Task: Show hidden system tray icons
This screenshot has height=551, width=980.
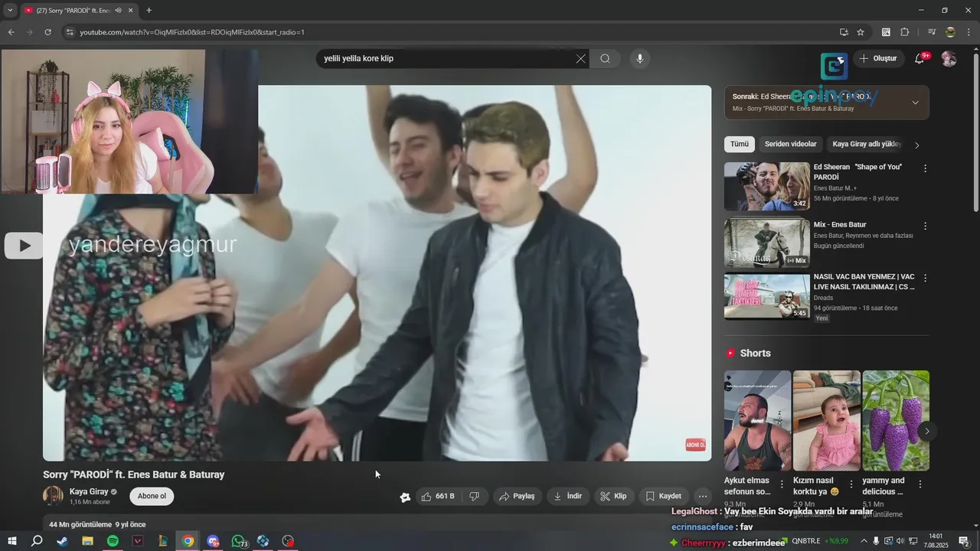Action: click(863, 541)
